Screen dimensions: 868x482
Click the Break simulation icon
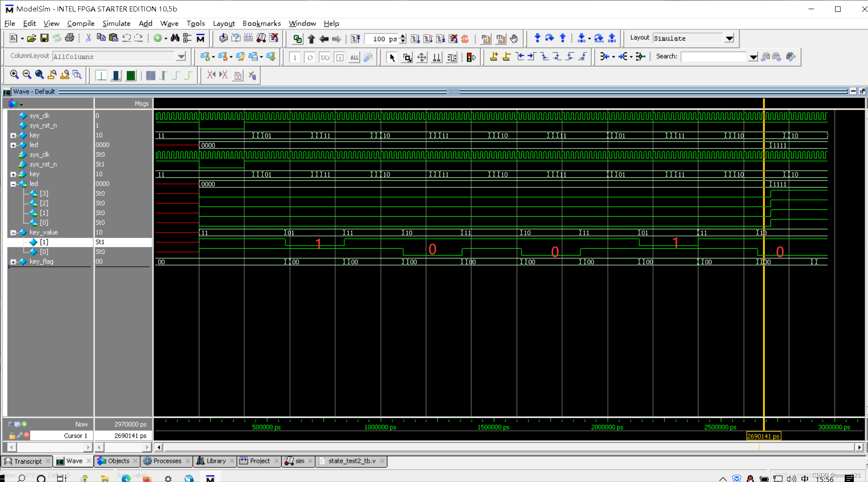pos(453,39)
